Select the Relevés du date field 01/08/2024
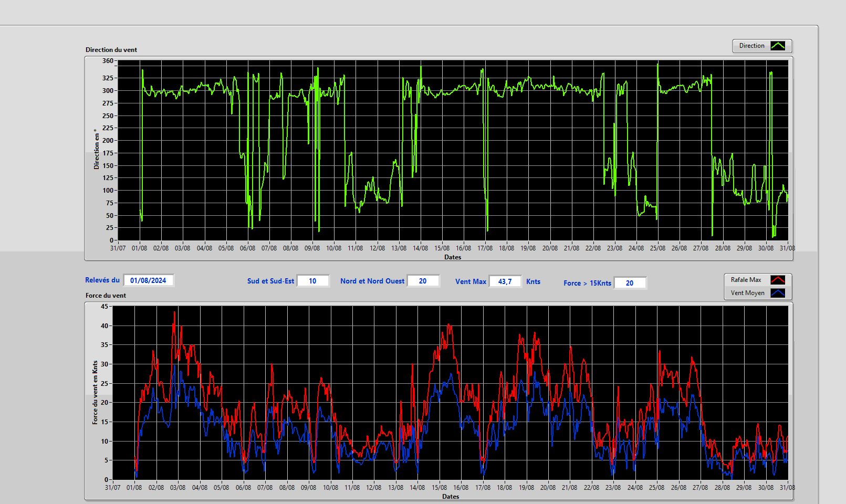The image size is (846, 504). (x=148, y=280)
